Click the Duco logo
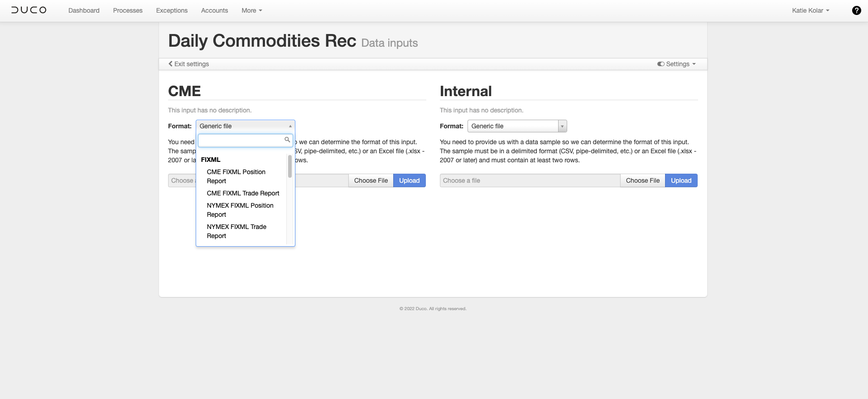The height and width of the screenshot is (399, 868). [x=29, y=10]
